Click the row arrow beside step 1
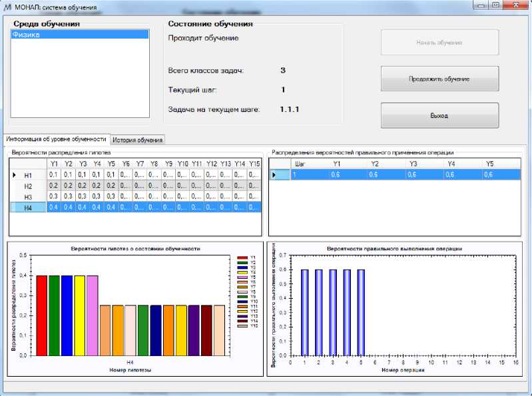The width and height of the screenshot is (532, 396). click(273, 174)
